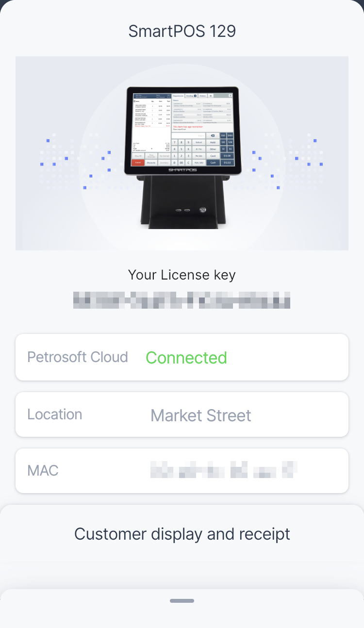Open the Petrosoft Cloud row
Viewport: 364px width, 628px height.
(182, 357)
